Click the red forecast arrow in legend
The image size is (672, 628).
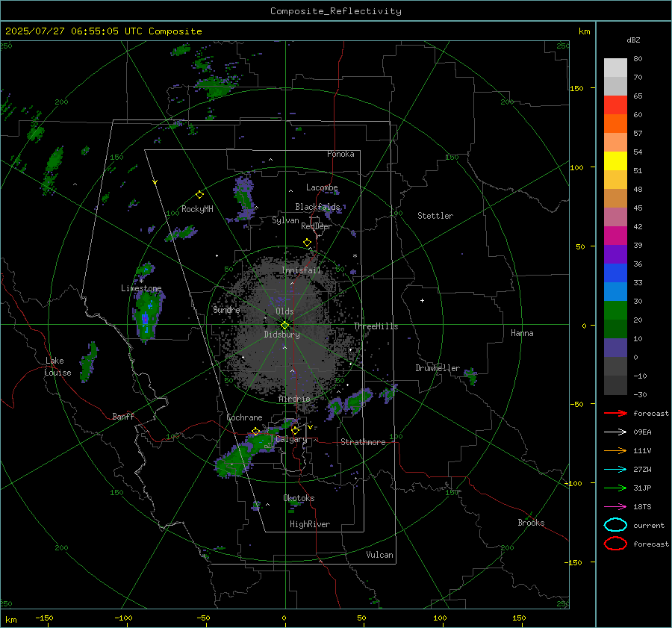pyautogui.click(x=615, y=413)
